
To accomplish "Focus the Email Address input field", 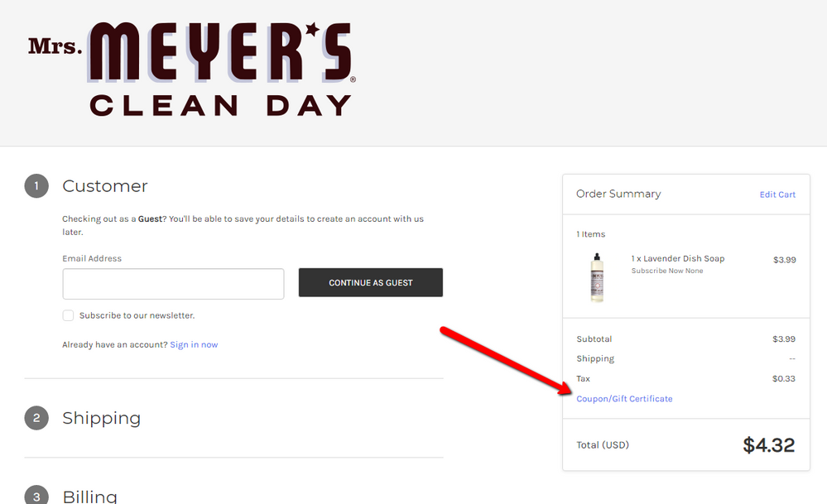I will (x=173, y=284).
